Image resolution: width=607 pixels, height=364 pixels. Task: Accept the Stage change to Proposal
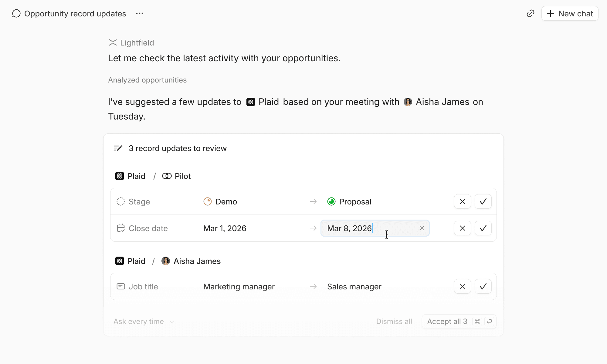click(483, 201)
